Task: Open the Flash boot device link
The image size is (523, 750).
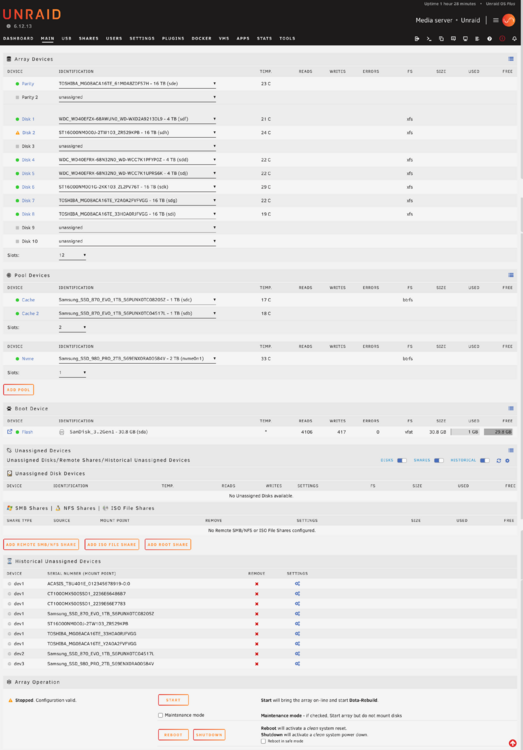Action: click(x=27, y=432)
